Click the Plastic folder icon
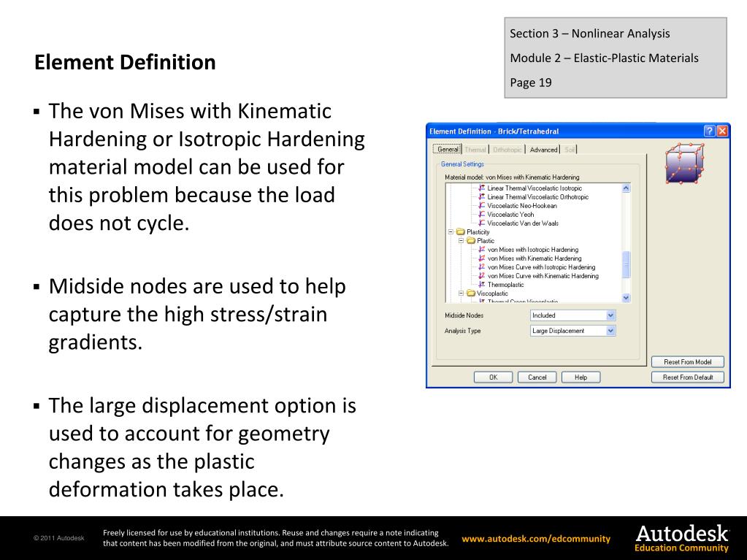Screen dimensions: 747x560 (x=471, y=241)
